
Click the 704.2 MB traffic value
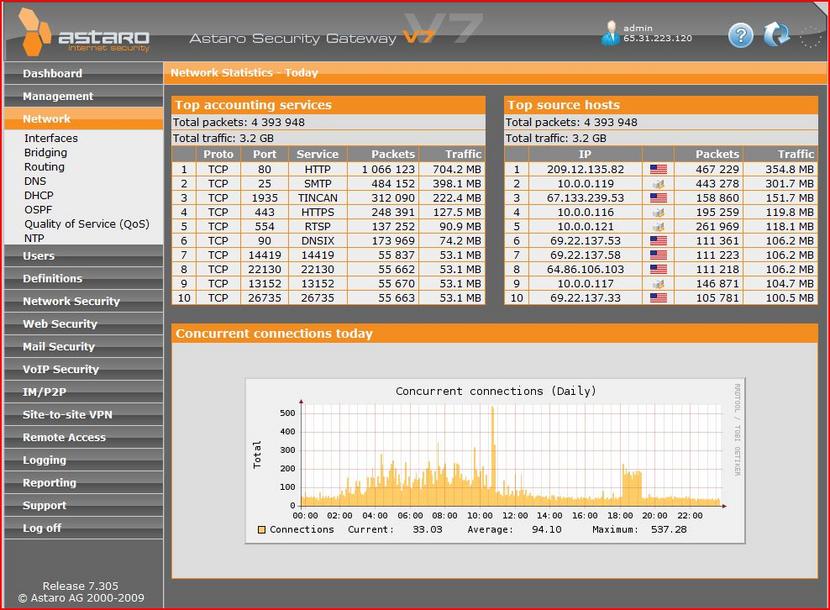[x=457, y=169]
